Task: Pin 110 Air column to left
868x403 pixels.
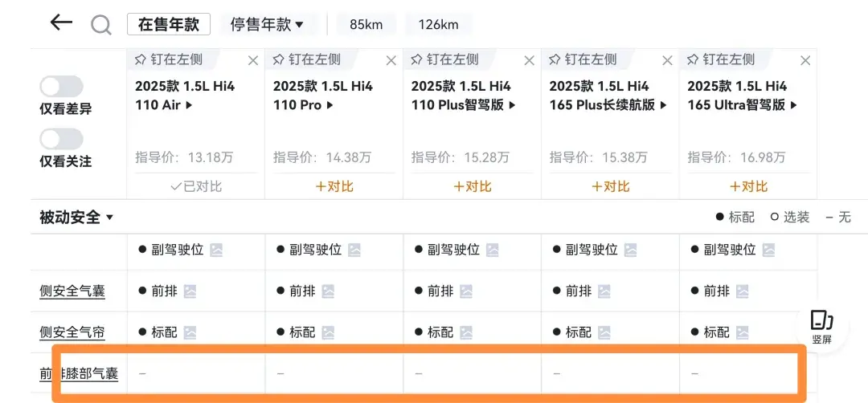Action: point(168,59)
